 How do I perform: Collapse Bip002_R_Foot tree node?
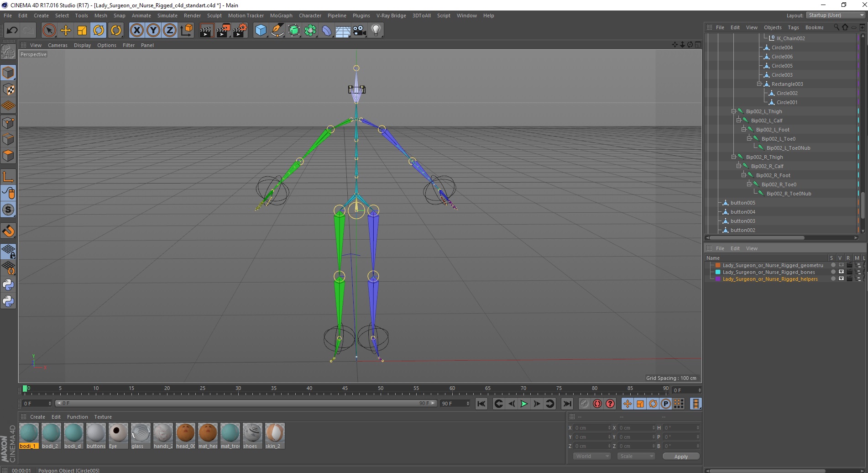[x=743, y=175]
